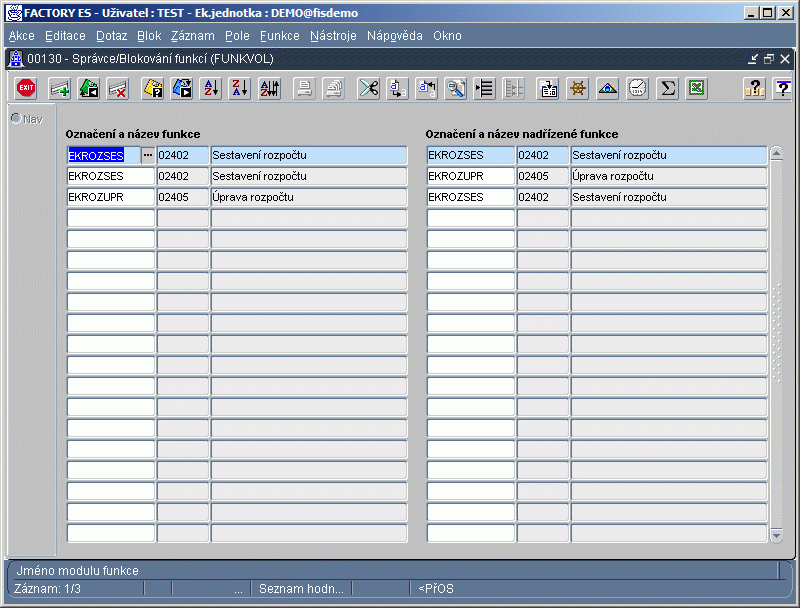800x608 pixels.
Task: Click first-row EKROZSES in superior function list
Action: tap(471, 155)
